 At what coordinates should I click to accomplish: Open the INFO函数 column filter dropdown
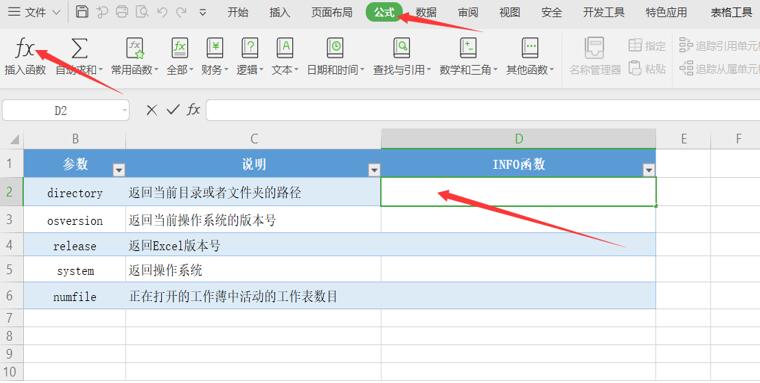(649, 170)
